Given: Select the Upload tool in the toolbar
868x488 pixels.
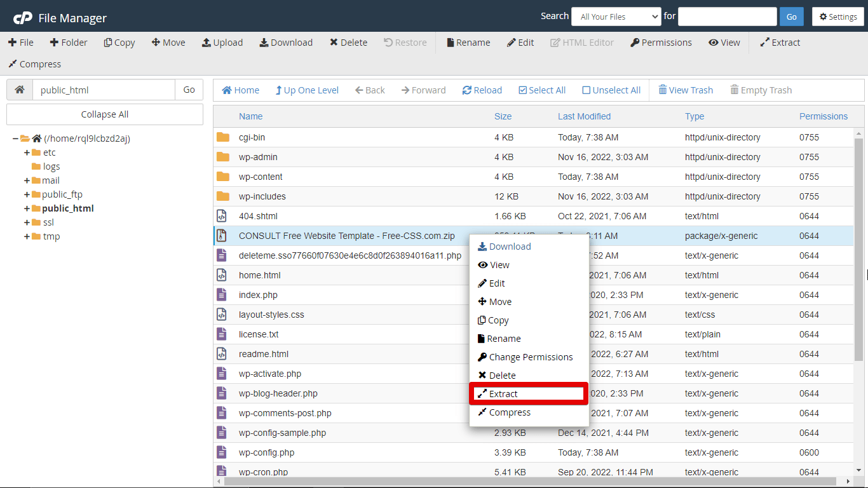Looking at the screenshot, I should pyautogui.click(x=222, y=42).
